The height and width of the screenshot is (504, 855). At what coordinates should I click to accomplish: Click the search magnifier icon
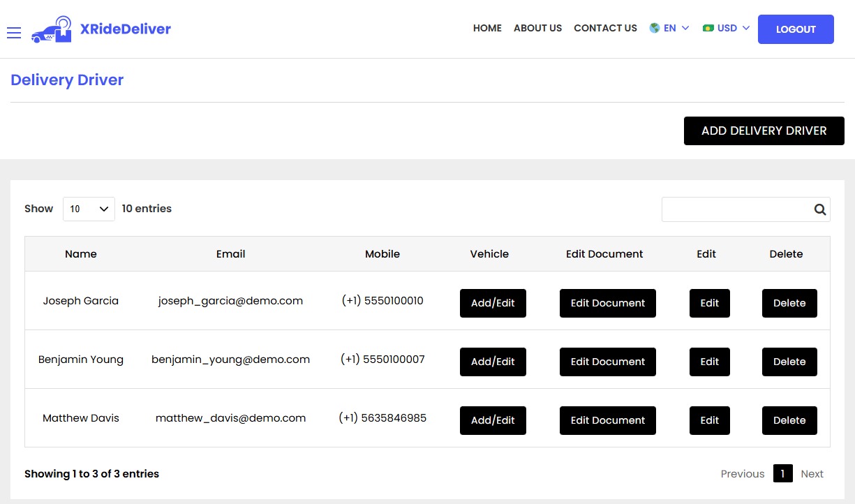tap(819, 209)
